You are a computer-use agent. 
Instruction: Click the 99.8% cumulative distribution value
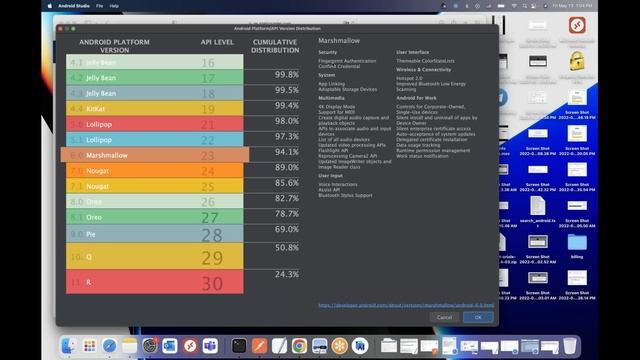click(x=287, y=74)
